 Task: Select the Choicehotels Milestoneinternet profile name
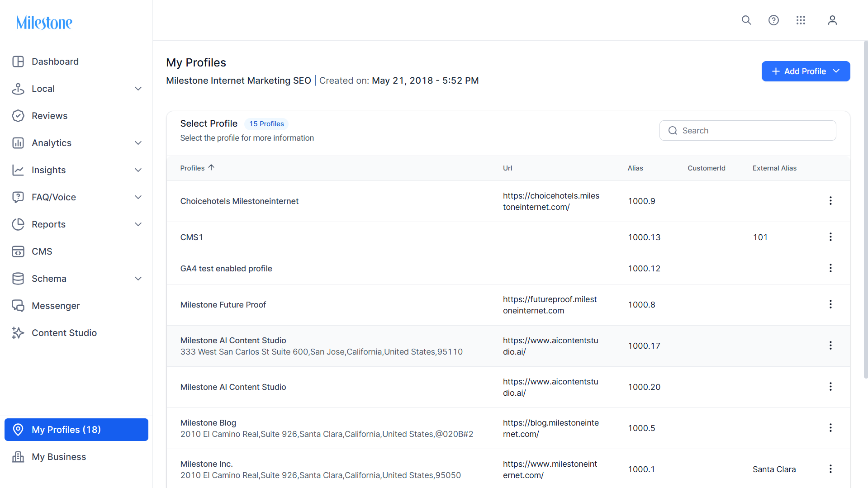[x=239, y=201]
